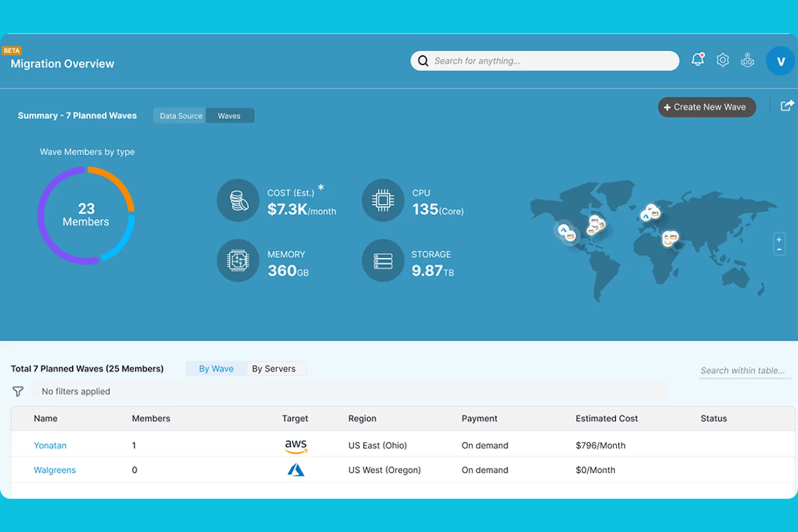Screen dimensions: 798x532
Task: Click the Storage summary icon
Action: pos(383,261)
